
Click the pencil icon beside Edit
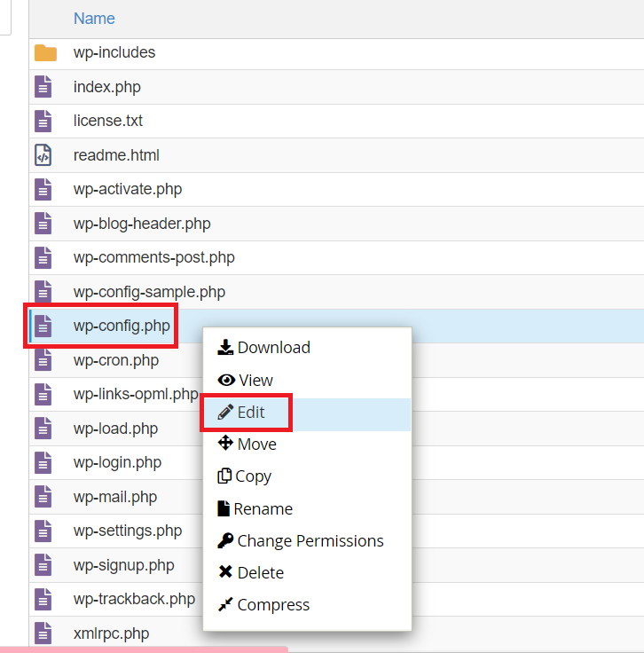pos(225,413)
